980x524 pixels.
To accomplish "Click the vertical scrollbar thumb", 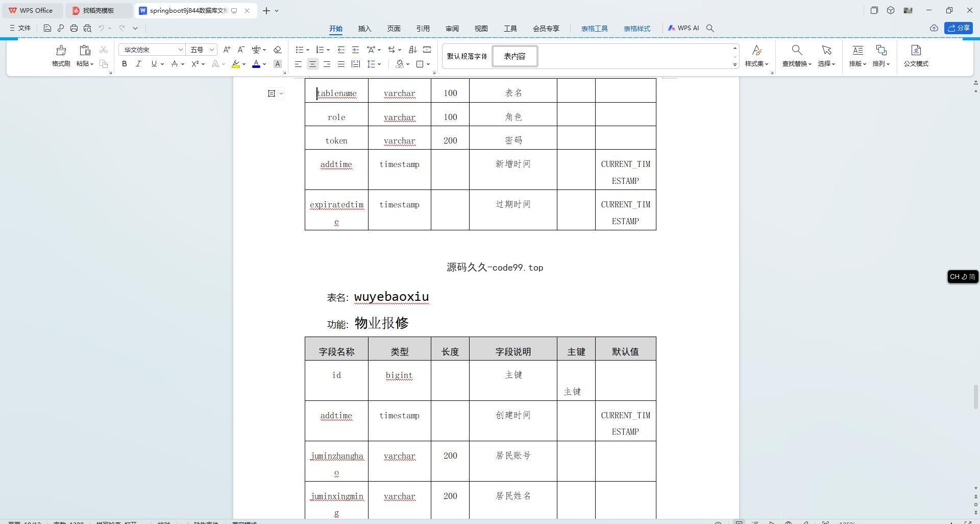I will tap(976, 396).
